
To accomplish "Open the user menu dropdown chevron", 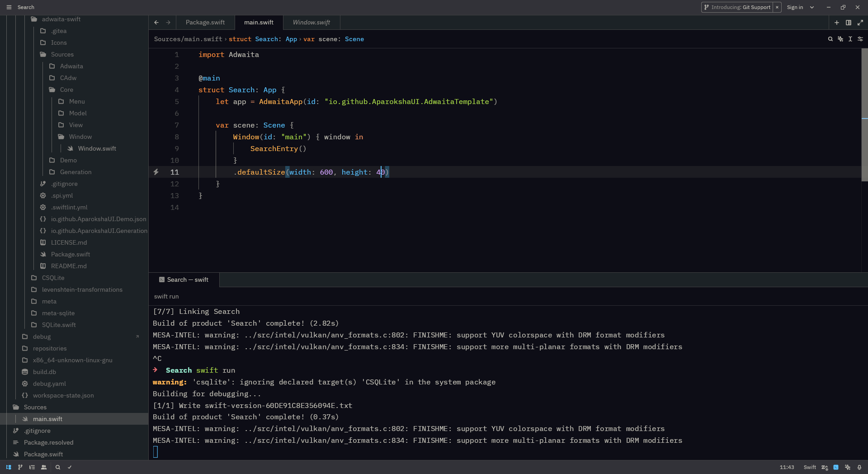I will tap(812, 7).
